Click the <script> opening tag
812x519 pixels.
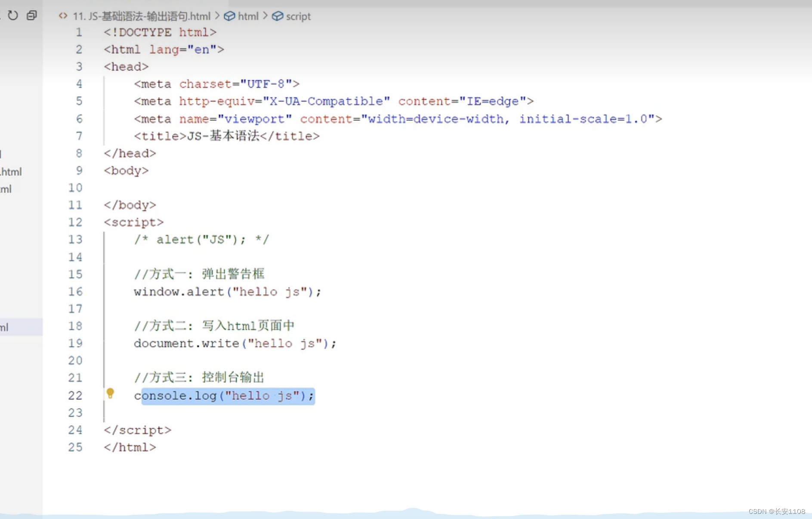(134, 222)
